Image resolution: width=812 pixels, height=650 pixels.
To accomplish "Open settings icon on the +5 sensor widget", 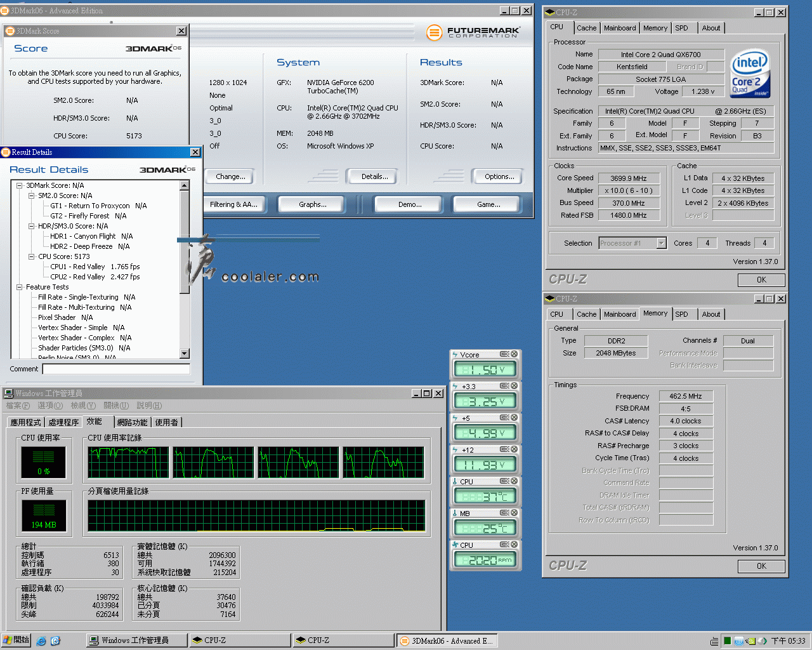I will click(504, 418).
